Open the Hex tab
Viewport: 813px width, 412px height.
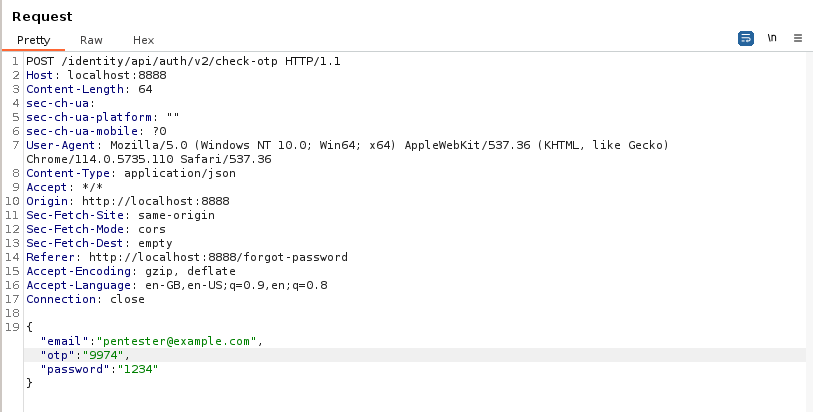tap(143, 40)
